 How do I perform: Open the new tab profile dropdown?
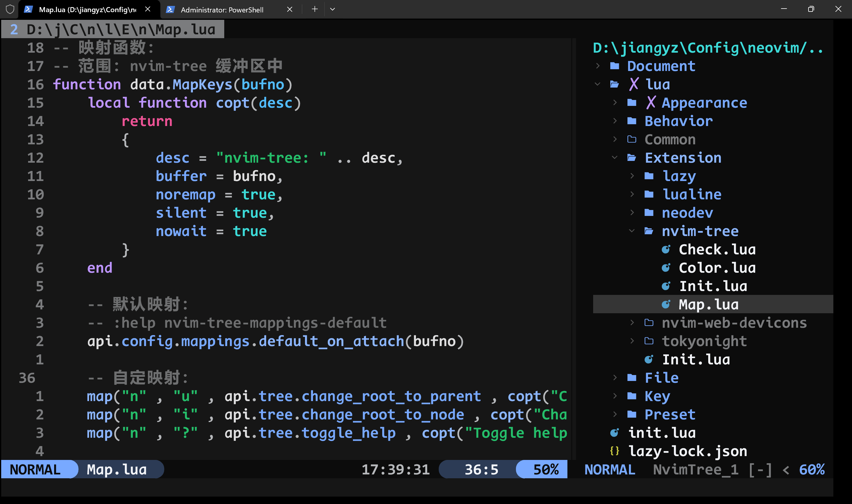pos(333,9)
